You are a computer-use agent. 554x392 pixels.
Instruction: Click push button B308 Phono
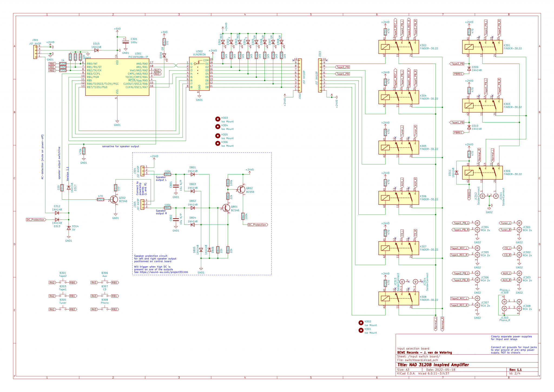105,309
